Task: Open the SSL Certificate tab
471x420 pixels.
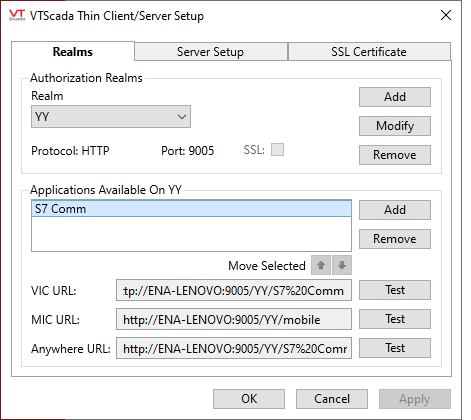Action: 369,52
